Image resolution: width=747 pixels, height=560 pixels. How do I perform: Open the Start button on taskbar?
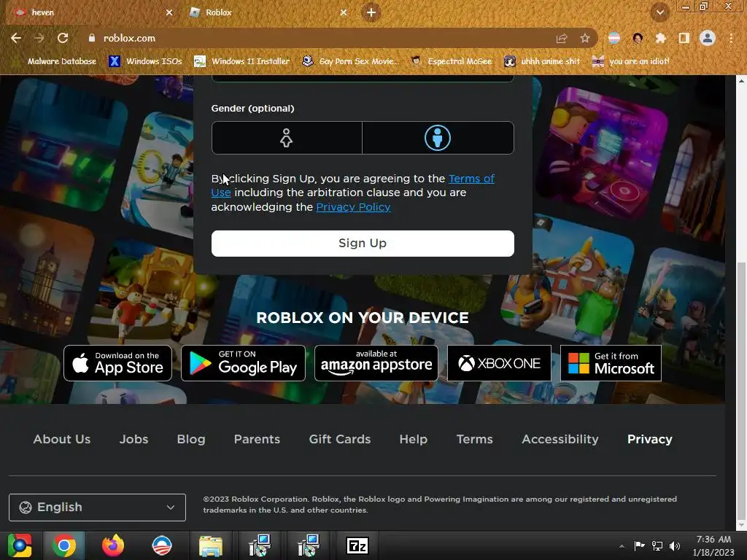coord(20,545)
